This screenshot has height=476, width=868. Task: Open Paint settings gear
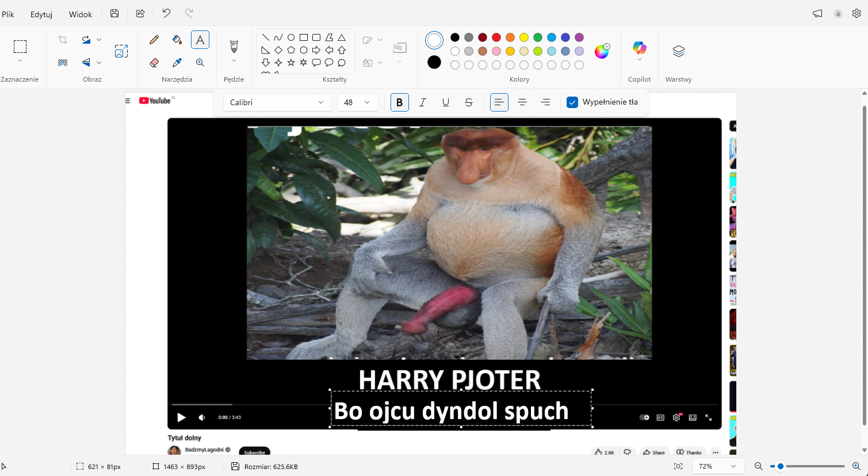(856, 13)
